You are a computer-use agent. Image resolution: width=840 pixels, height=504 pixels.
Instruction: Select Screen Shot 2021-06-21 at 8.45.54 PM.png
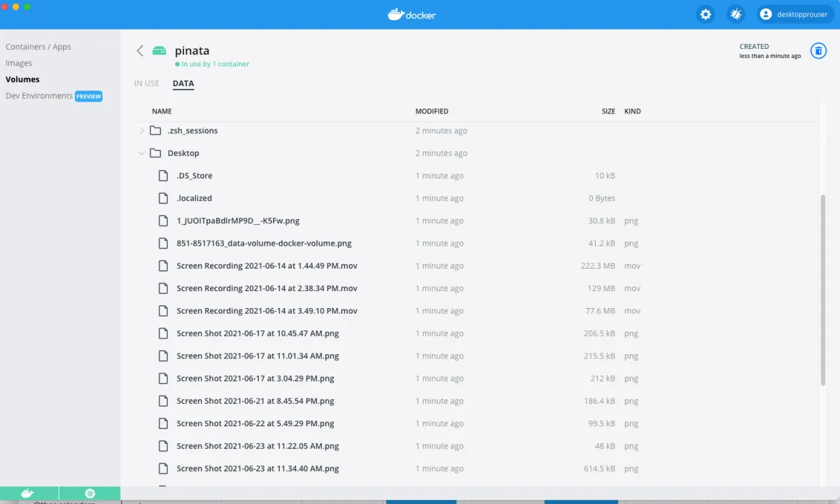click(x=255, y=401)
